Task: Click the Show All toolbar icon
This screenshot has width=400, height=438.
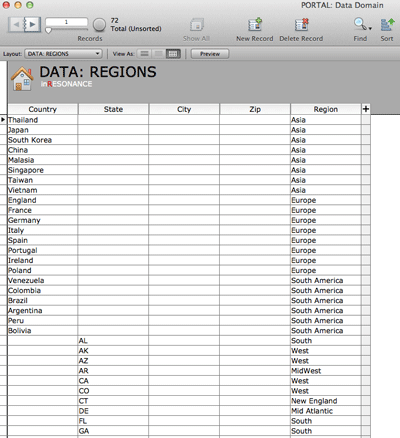Action: point(197,25)
